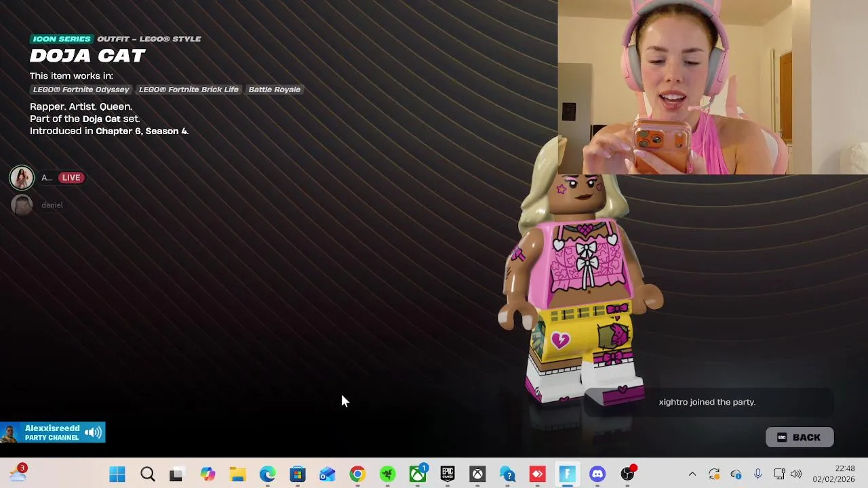Click the 'xightro joined the party' notification
This screenshot has height=488, width=868.
pos(707,402)
